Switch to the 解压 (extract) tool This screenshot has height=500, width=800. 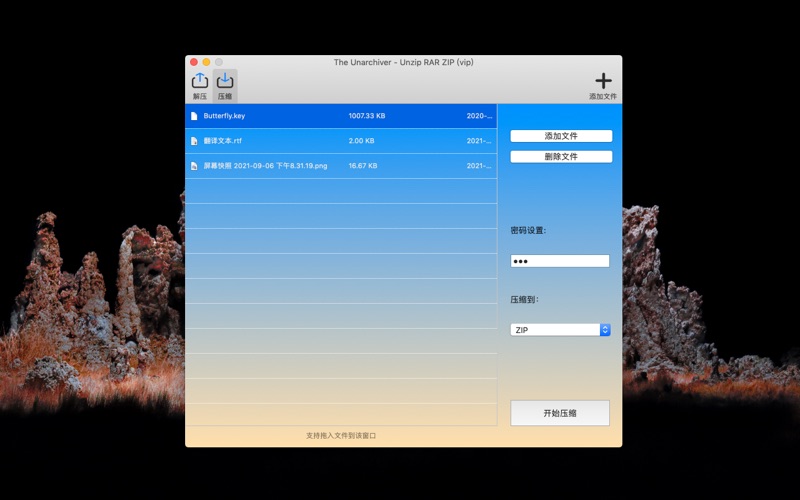[199, 86]
